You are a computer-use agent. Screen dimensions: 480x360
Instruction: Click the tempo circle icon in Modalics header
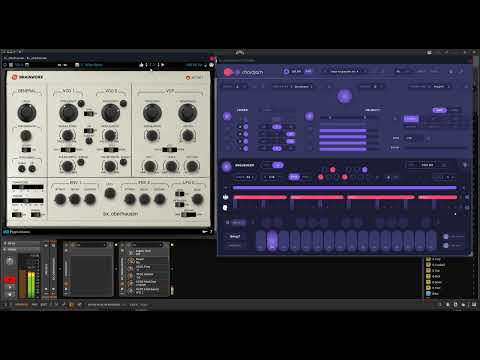286,71
